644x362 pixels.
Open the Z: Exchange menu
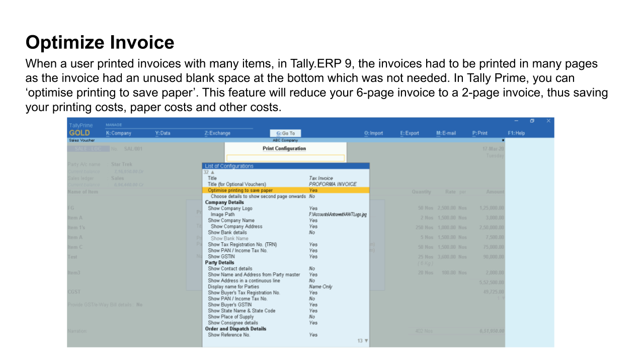(217, 133)
